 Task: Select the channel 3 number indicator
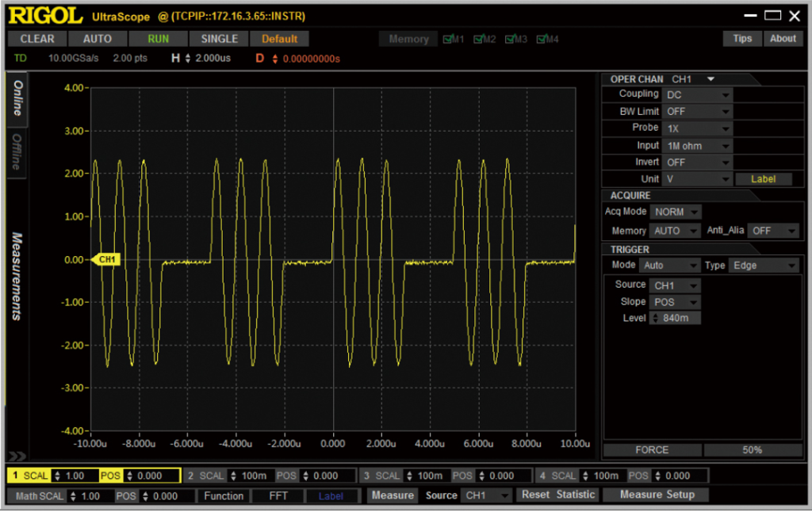(x=366, y=476)
